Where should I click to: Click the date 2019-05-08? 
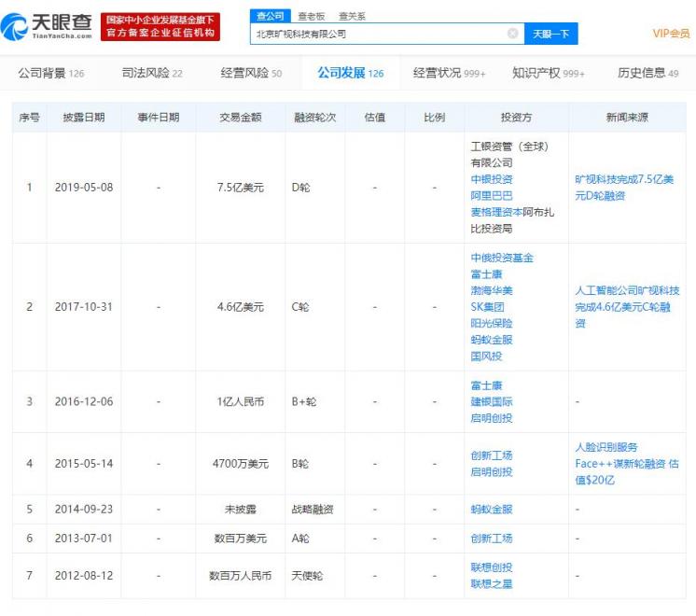click(84, 188)
